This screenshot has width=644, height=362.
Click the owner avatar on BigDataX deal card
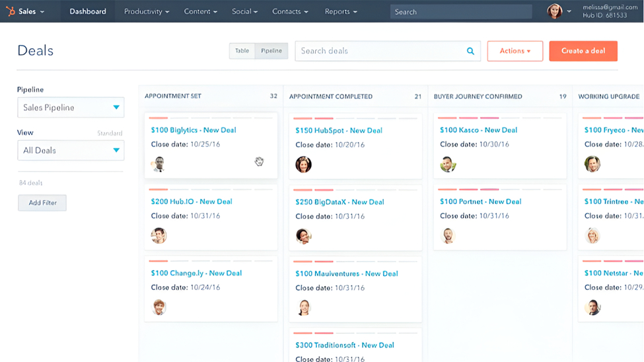303,236
